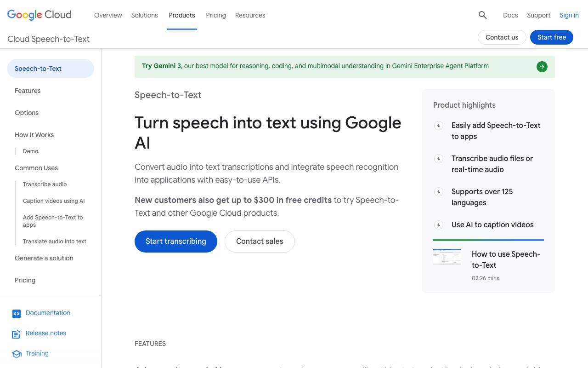Jump to How It Works section
Screen dimensions: 588x368
[x=34, y=135]
